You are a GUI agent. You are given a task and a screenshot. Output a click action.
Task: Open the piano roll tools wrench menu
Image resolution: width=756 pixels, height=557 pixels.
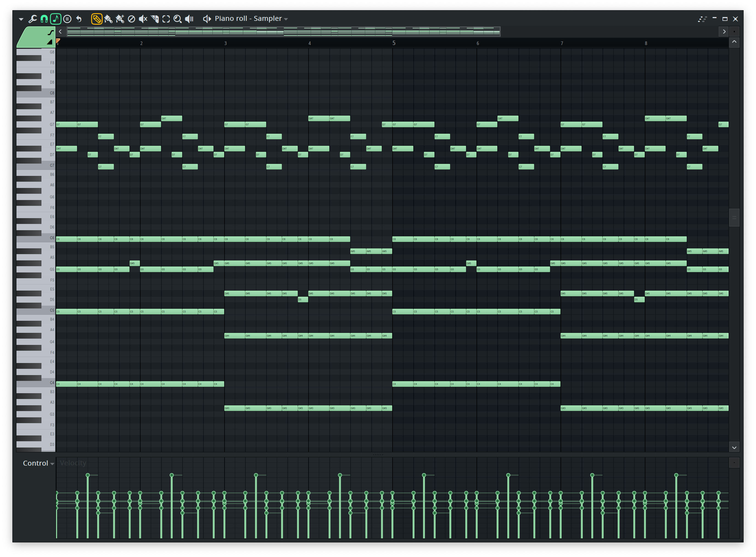tap(33, 19)
